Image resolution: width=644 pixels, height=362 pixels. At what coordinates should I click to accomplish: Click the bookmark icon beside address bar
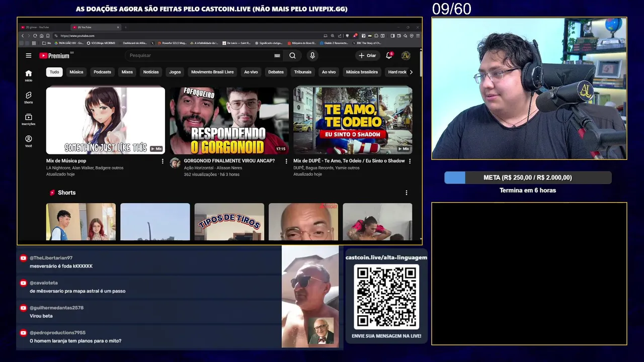(x=48, y=36)
